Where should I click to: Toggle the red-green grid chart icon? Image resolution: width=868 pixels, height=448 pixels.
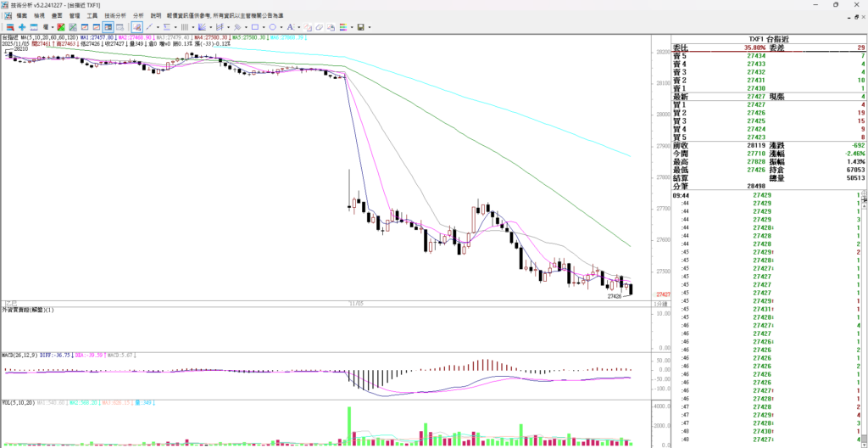(59, 27)
